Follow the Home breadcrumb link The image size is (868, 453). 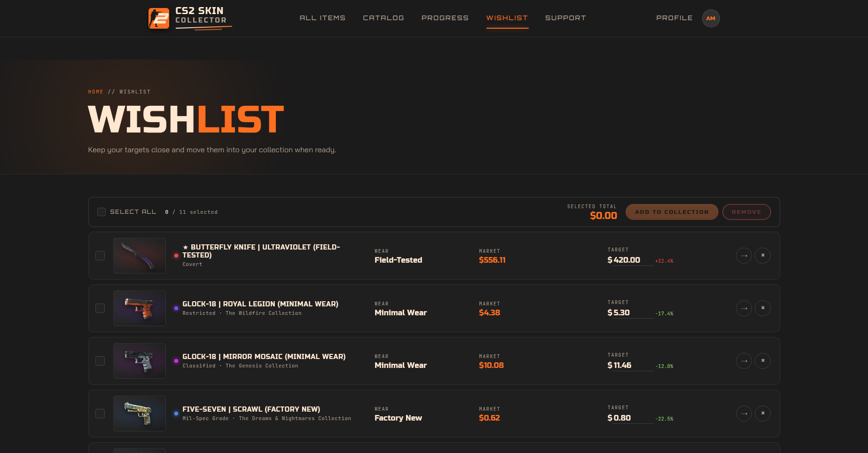[x=95, y=92]
